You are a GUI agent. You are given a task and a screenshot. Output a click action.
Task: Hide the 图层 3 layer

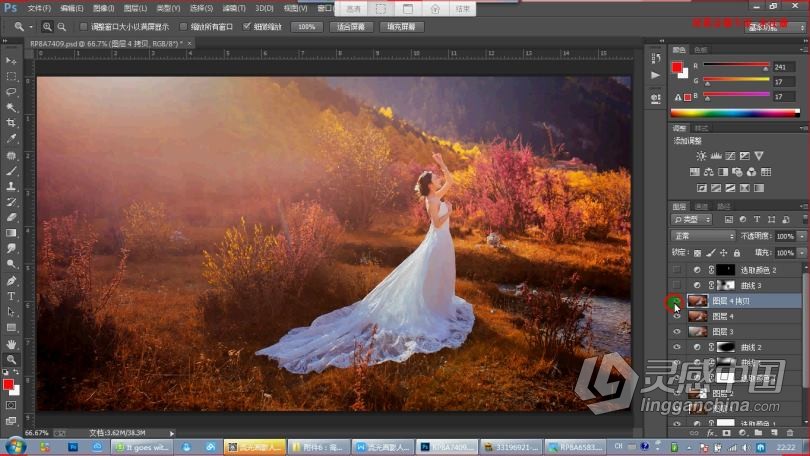pyautogui.click(x=676, y=332)
